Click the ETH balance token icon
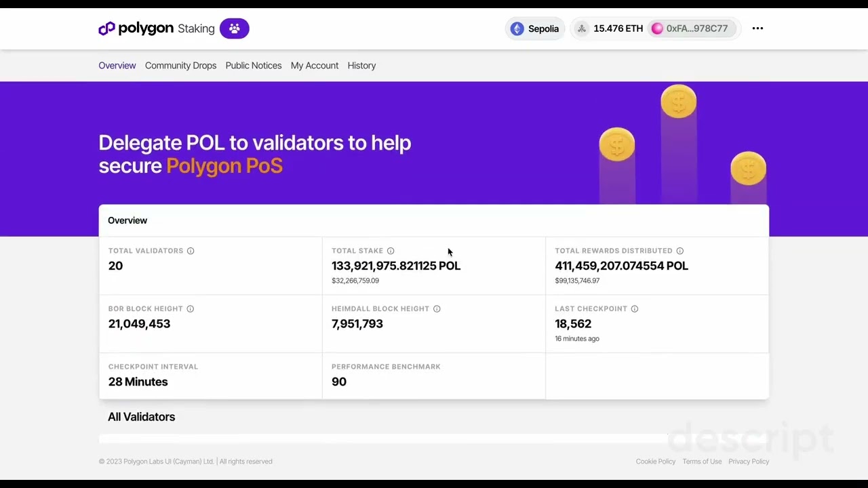The width and height of the screenshot is (868, 488). [581, 28]
